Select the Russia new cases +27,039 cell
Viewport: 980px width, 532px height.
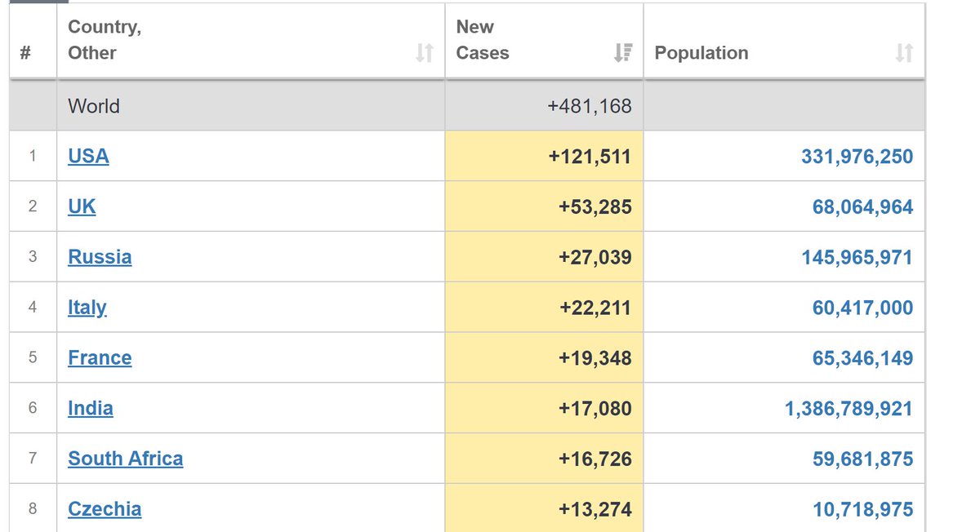coord(544,257)
